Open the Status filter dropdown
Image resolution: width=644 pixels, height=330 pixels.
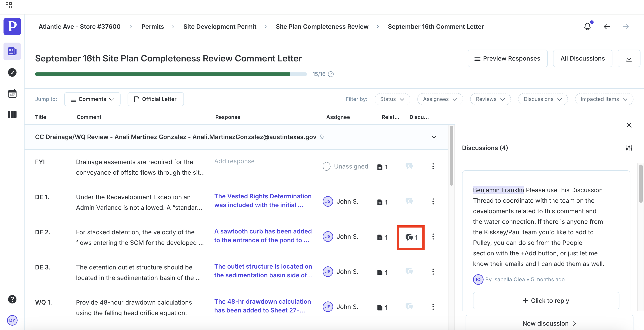[392, 99]
